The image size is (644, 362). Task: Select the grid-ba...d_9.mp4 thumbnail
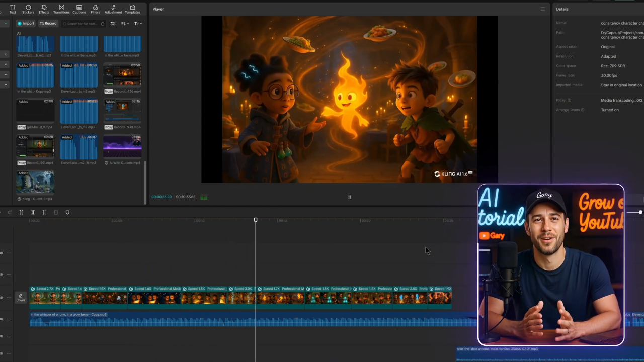point(35,111)
